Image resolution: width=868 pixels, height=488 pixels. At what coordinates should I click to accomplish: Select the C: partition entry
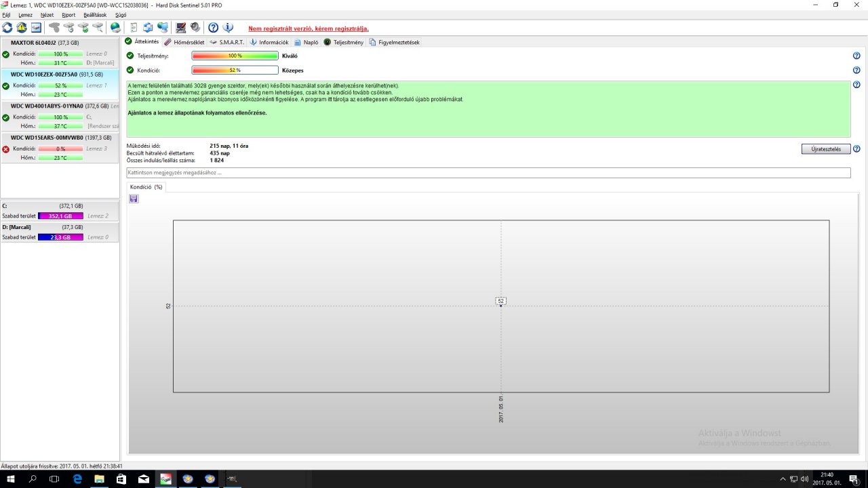[60, 211]
